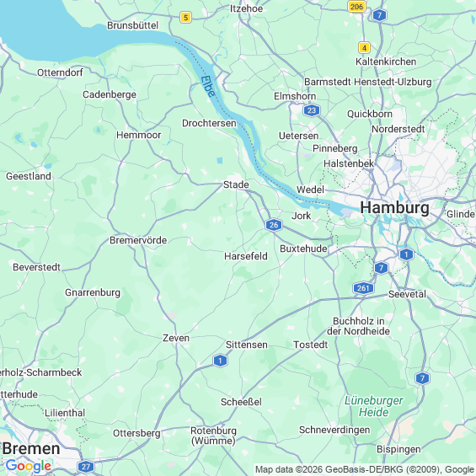Screen dimensions: 476x476
Task: Click the yellow B5 road shield
Action: tap(186, 18)
